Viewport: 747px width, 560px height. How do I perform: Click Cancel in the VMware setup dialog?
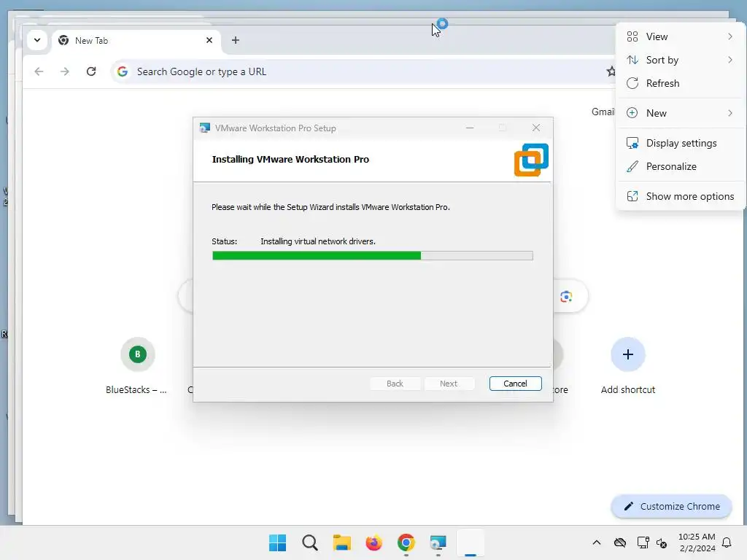click(515, 384)
